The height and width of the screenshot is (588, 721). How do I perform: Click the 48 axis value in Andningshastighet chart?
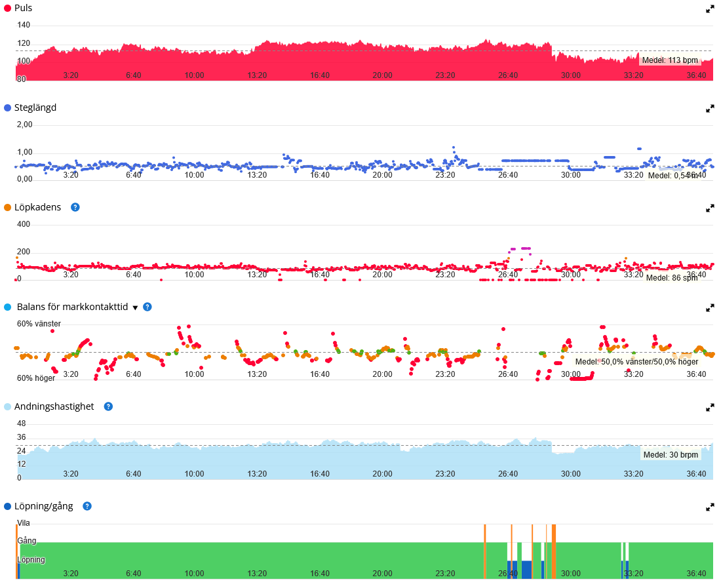pyautogui.click(x=21, y=423)
